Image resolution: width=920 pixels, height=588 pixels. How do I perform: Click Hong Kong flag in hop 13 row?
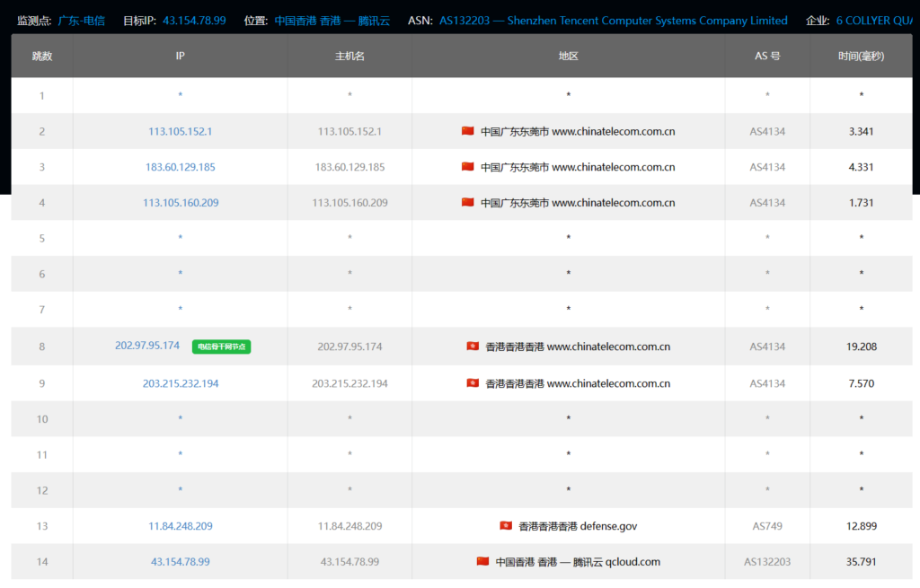click(506, 526)
